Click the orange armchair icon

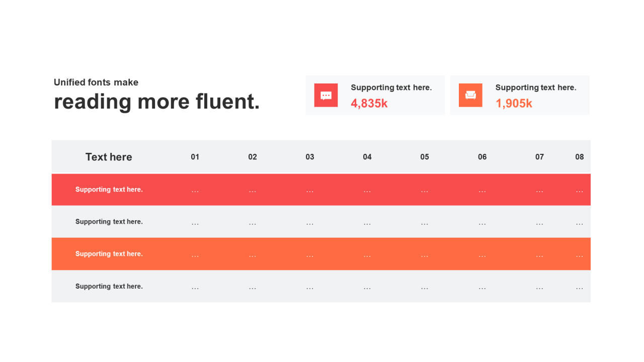pos(470,96)
